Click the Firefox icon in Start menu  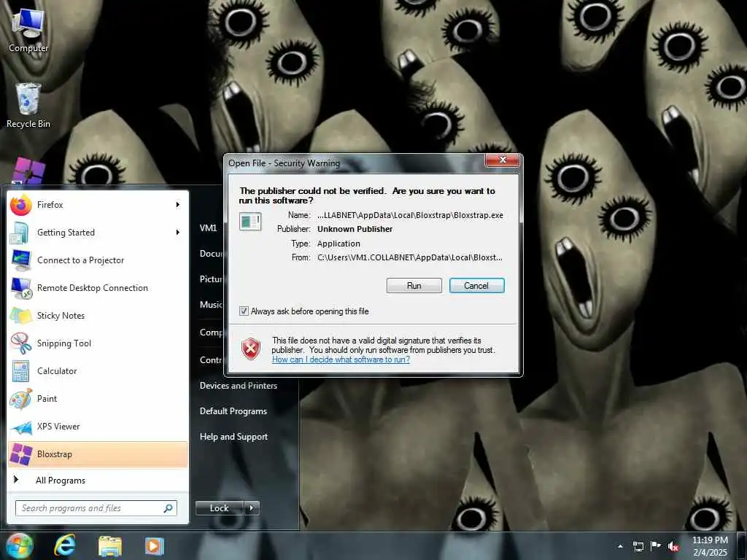click(21, 205)
